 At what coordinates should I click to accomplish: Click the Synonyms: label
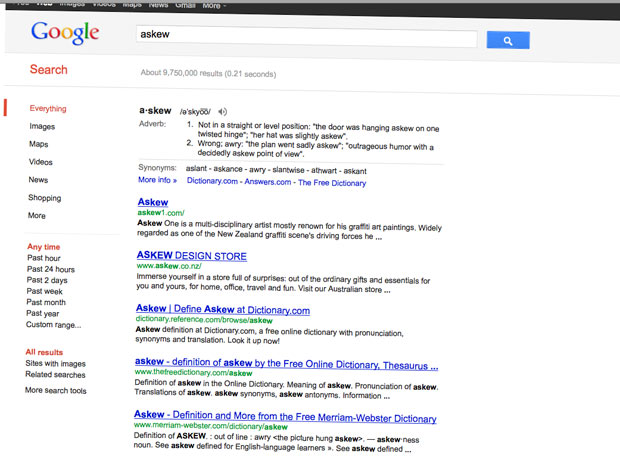(157, 167)
